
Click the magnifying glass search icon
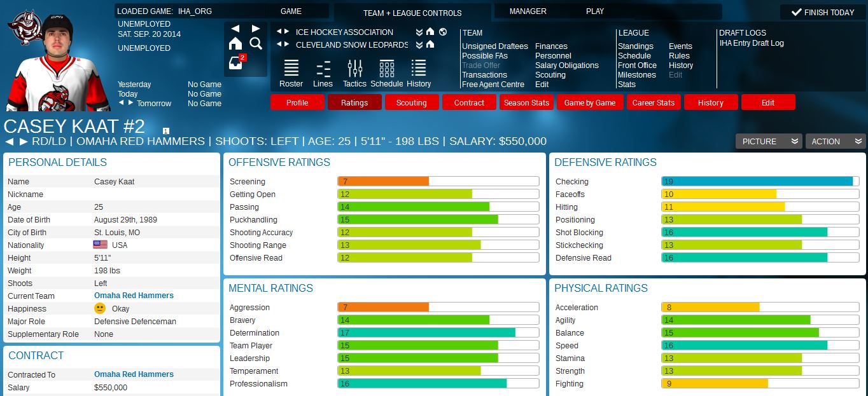point(256,43)
